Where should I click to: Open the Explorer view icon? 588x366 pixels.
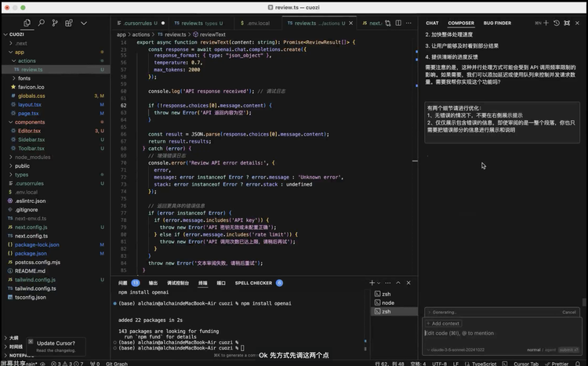click(27, 24)
